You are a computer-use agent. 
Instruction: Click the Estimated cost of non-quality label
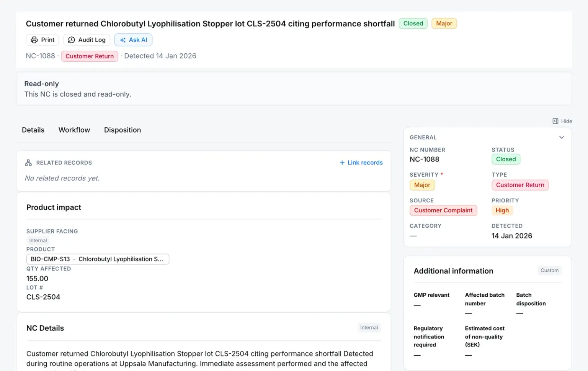click(485, 337)
